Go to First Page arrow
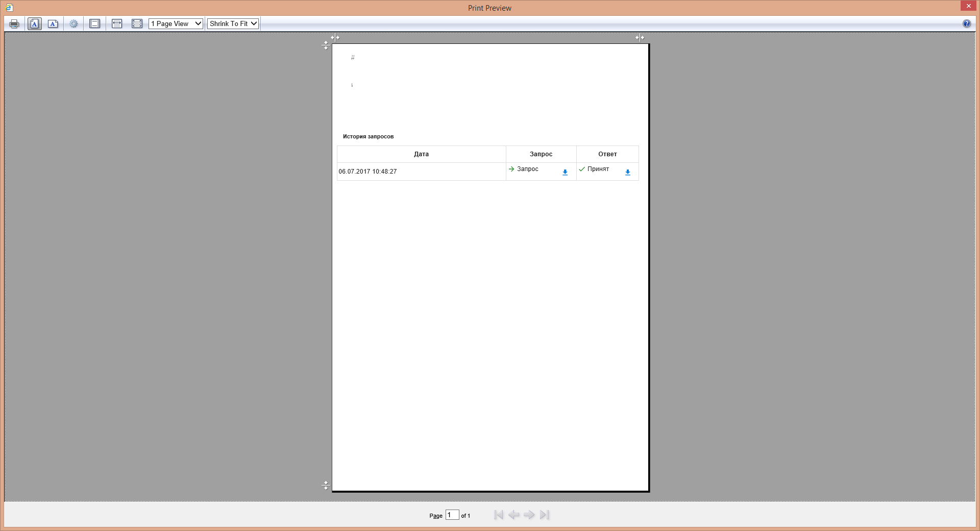This screenshot has height=531, width=980. tap(499, 515)
